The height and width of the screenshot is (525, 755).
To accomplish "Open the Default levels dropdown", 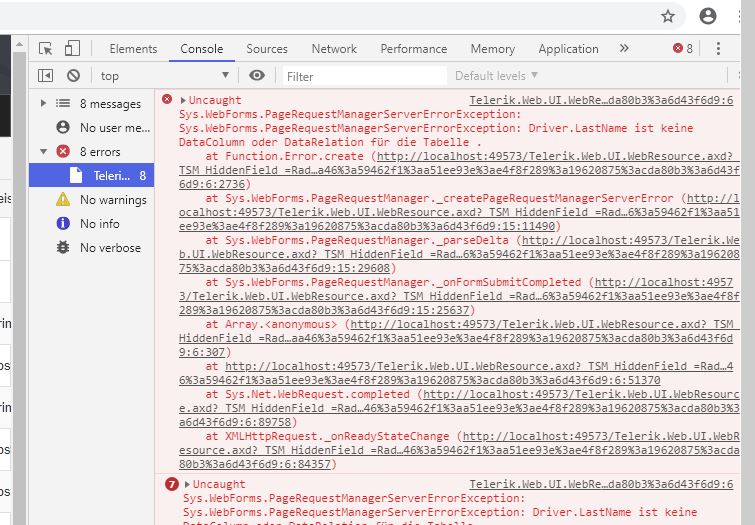I will pos(496,76).
